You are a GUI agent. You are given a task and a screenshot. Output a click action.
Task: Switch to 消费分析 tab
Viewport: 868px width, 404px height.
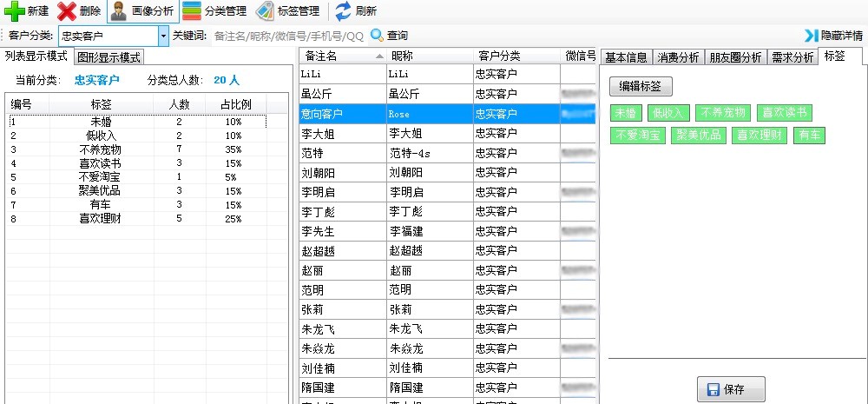pos(678,57)
